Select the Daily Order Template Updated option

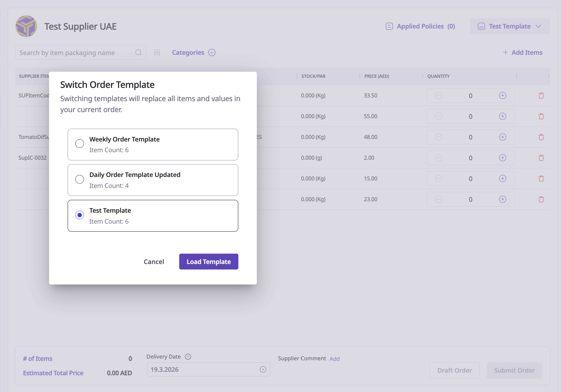(x=80, y=179)
